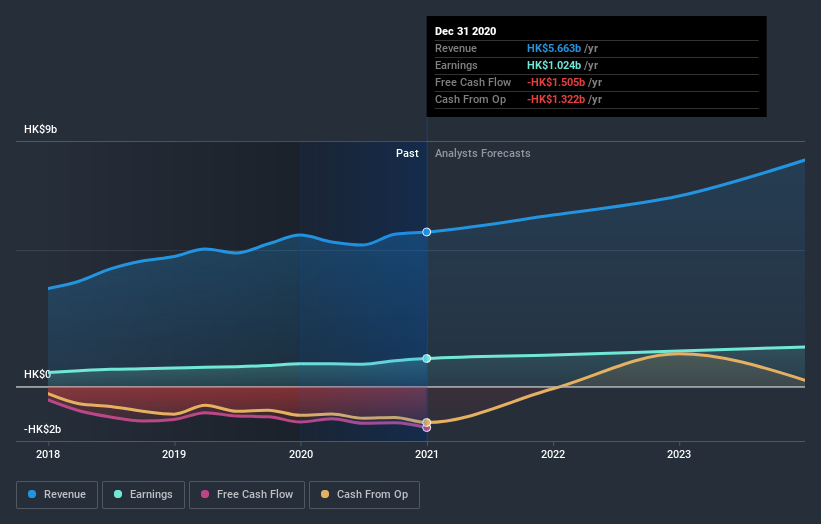Toggle the Cash From Op legend button
This screenshot has height=524, width=821.
coord(364,495)
